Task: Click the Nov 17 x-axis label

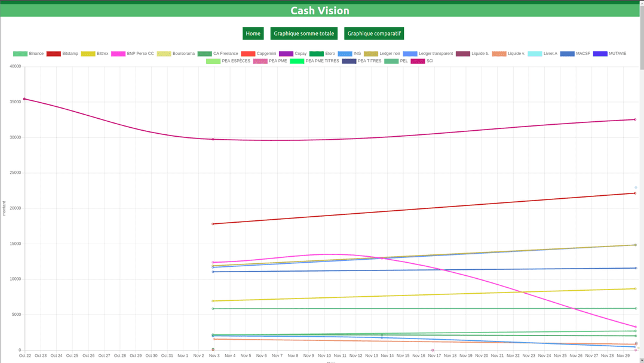Action: 434,356
